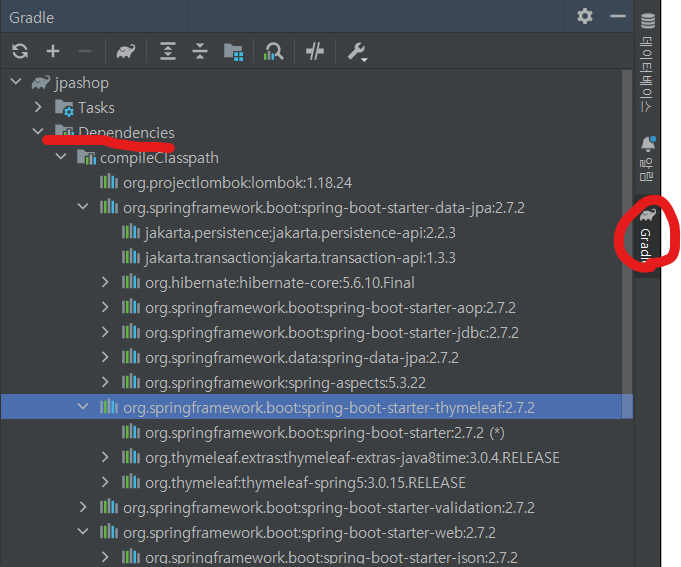Expand spring-aspects:5.3.22 dependency
The image size is (681, 567).
click(x=105, y=382)
